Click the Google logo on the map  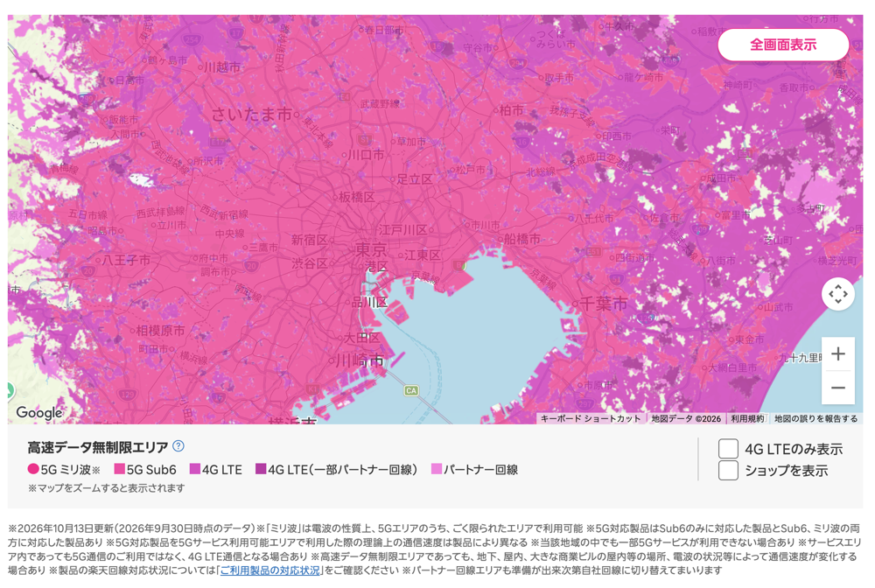click(39, 413)
